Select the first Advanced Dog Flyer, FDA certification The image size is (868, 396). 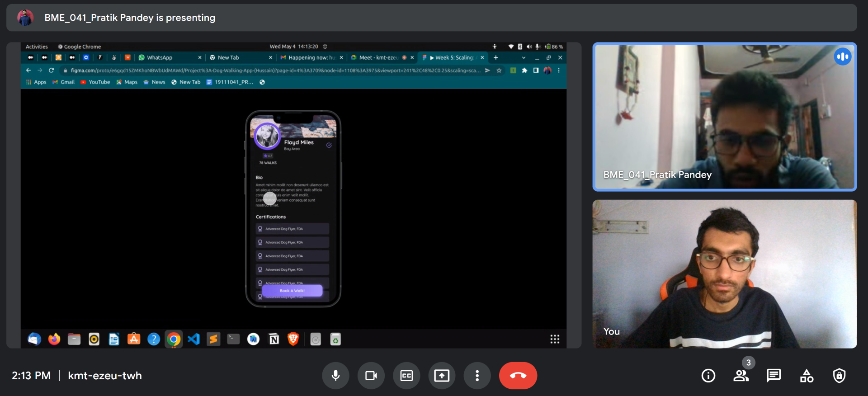292,229
